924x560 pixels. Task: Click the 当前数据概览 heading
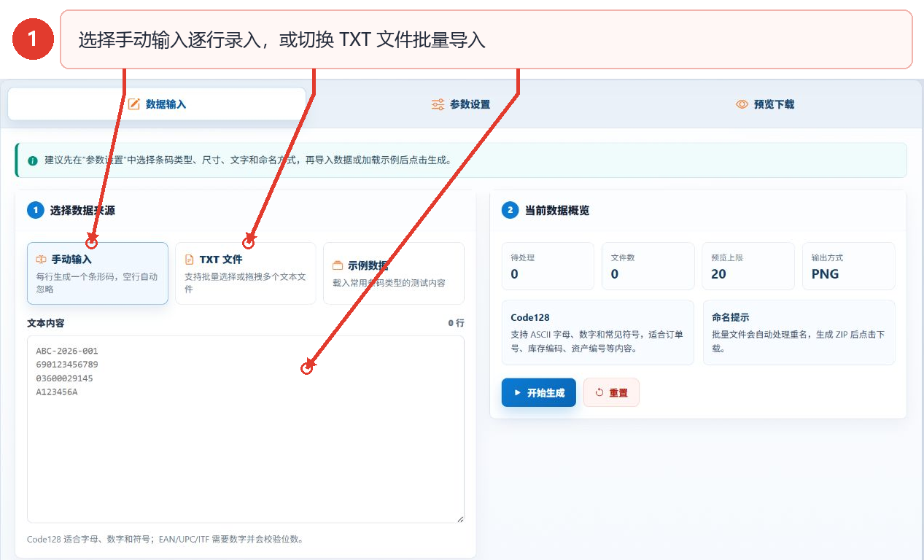coord(557,211)
